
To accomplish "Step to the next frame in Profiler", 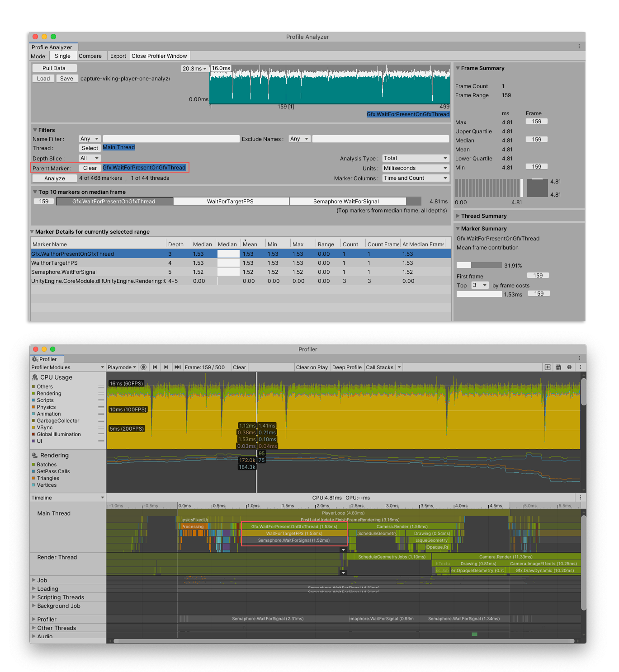I will coord(166,367).
